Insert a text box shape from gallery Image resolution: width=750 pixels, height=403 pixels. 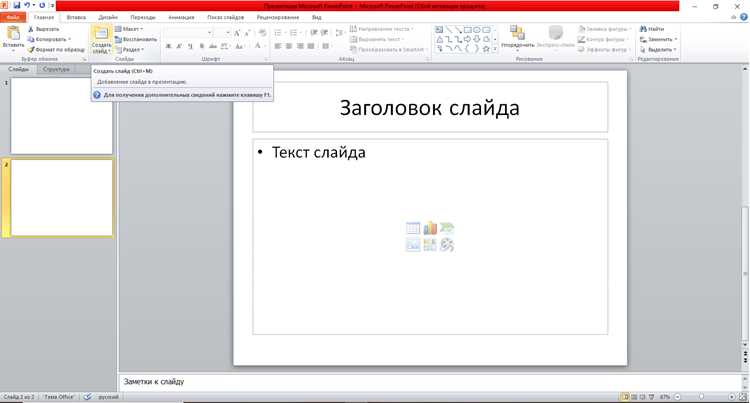(439, 30)
